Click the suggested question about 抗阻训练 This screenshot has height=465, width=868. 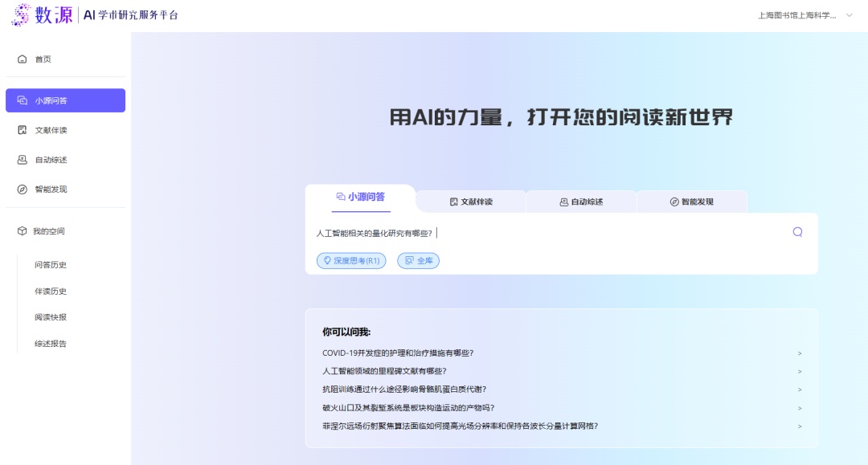pos(404,390)
